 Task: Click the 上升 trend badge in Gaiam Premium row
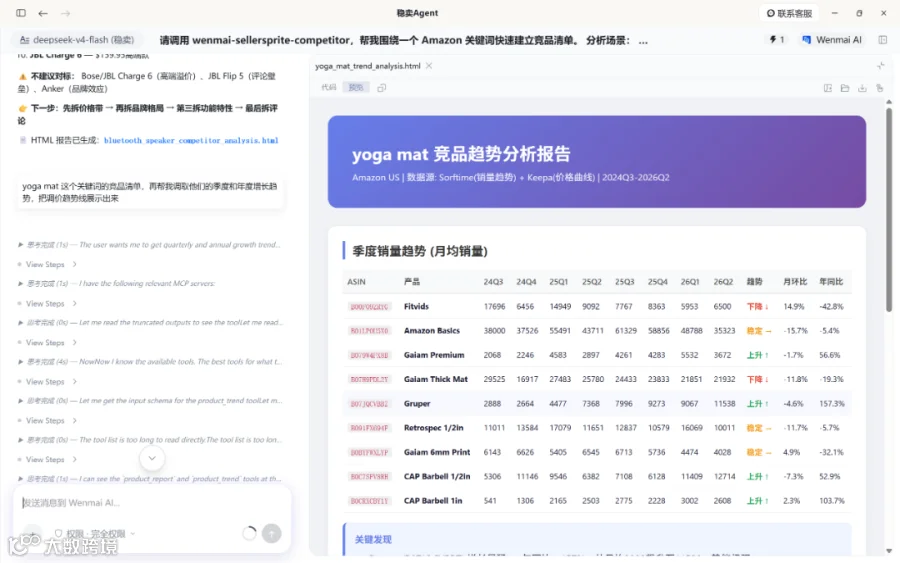(758, 355)
